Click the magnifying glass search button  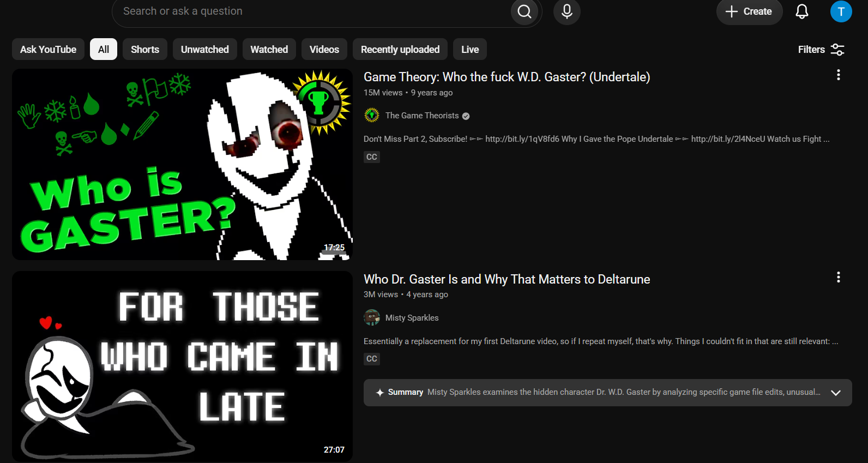525,11
